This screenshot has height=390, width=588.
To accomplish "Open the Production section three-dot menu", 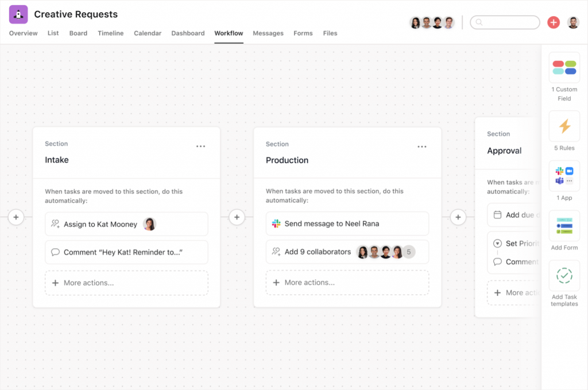I will click(x=421, y=146).
